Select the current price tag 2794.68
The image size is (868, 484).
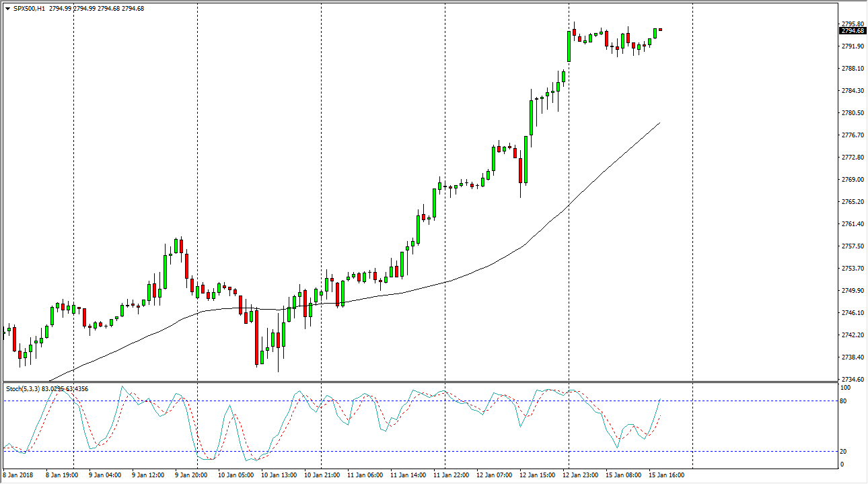tap(852, 30)
